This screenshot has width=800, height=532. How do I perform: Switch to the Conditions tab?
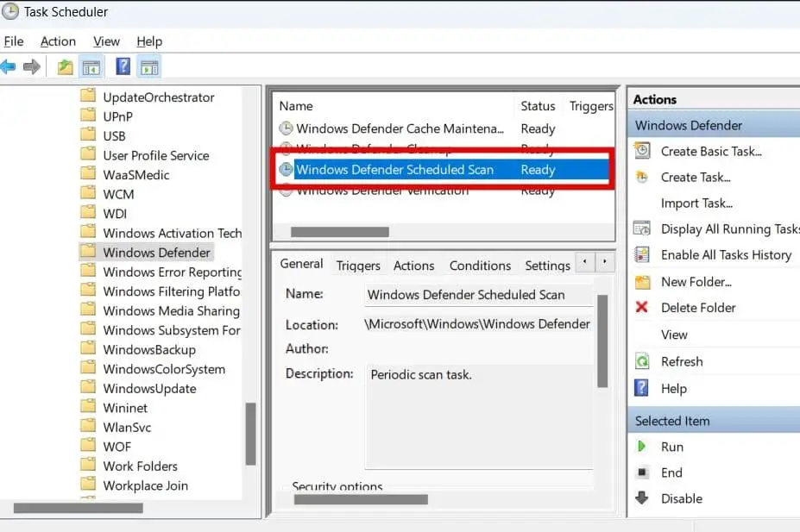point(480,266)
